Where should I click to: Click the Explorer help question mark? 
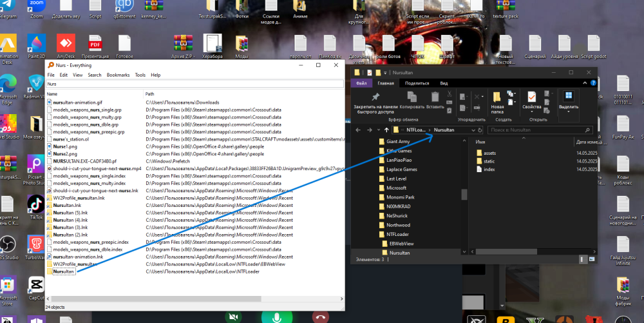593,83
